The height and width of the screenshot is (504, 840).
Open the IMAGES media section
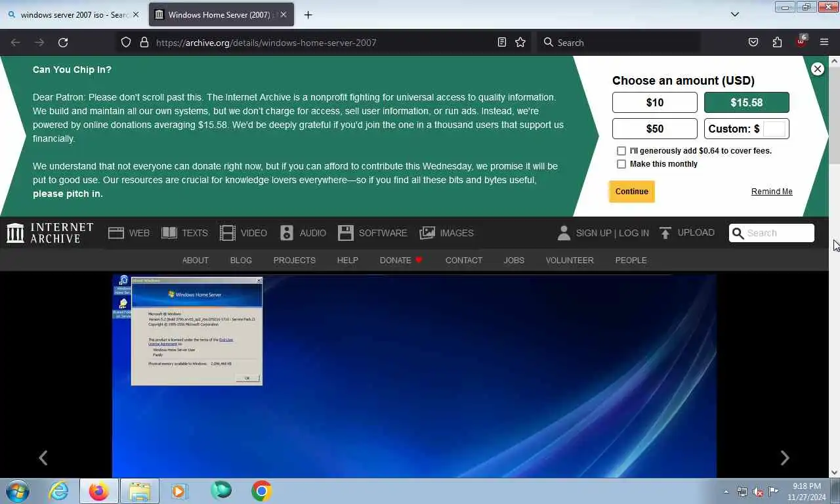click(x=446, y=233)
